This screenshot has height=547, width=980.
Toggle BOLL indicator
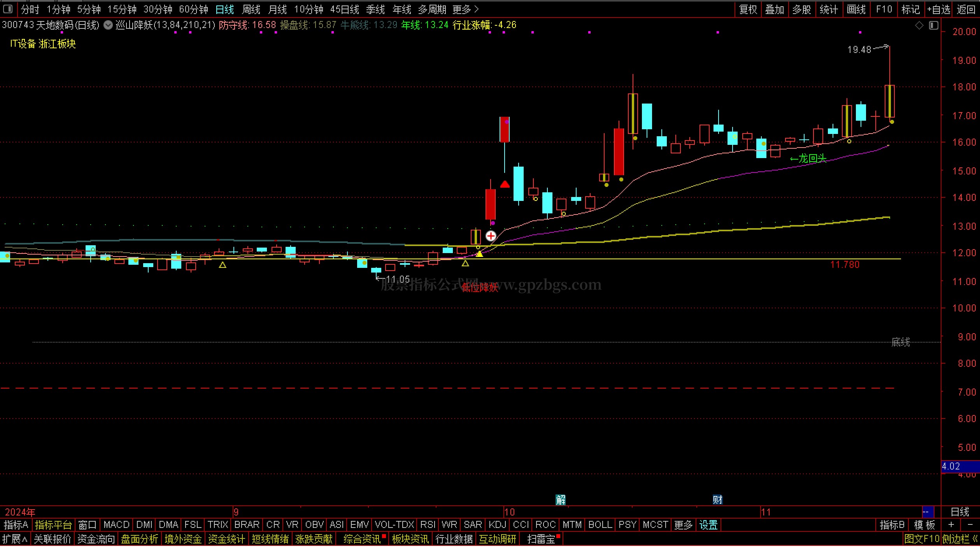tap(600, 525)
